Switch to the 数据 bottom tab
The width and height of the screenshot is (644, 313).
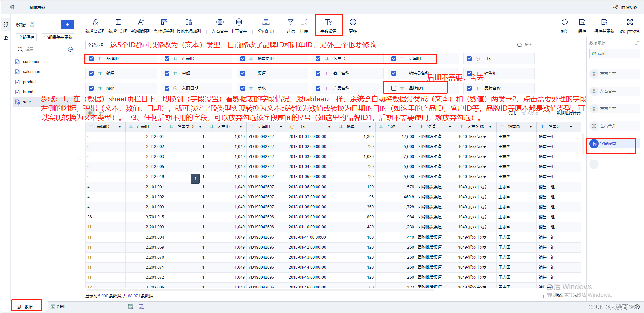pyautogui.click(x=25, y=307)
